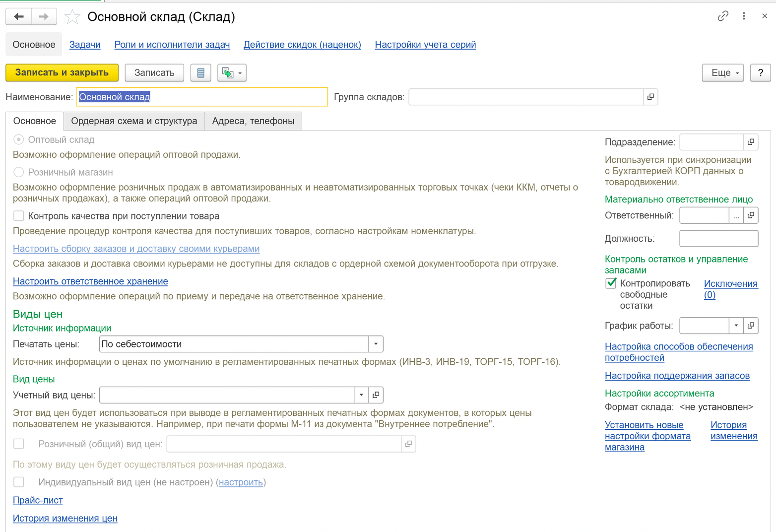
Task: Enable Контроль качества при поступлении товара checkbox
Action: pos(19,216)
